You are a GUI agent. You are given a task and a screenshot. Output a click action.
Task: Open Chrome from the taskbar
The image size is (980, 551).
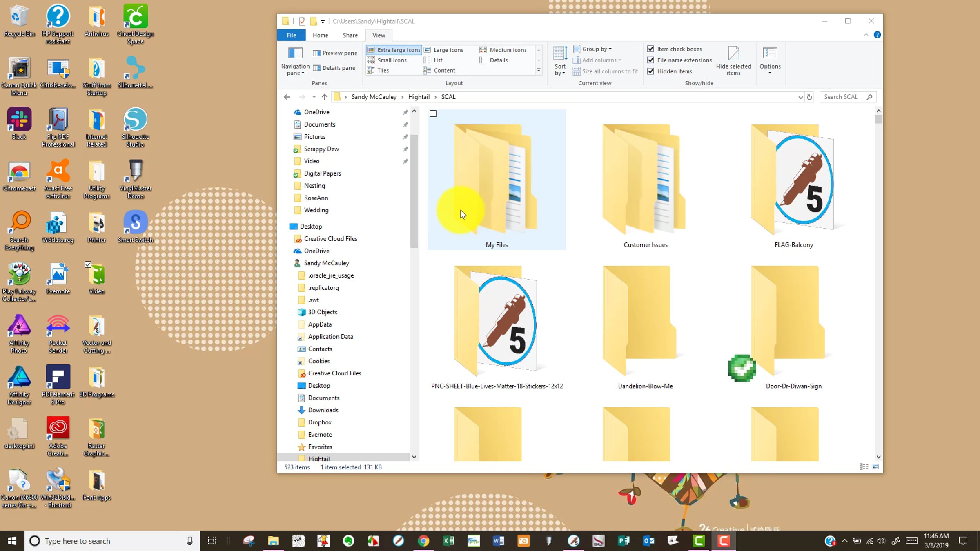(423, 541)
